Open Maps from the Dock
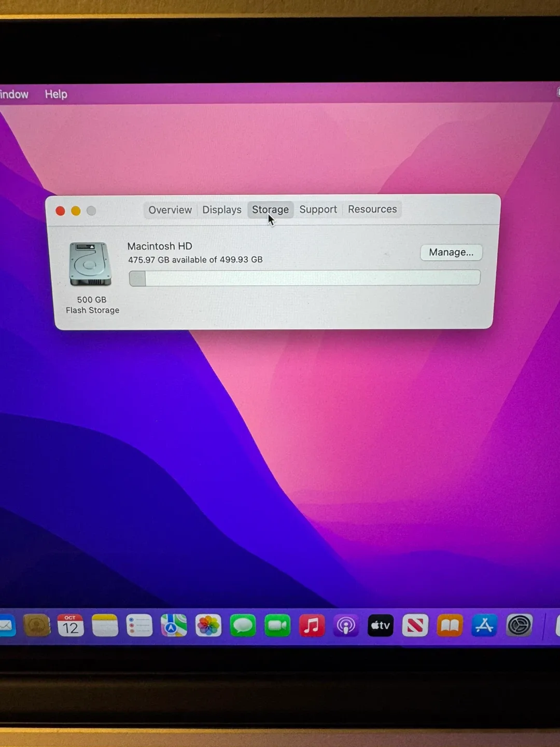 (174, 626)
